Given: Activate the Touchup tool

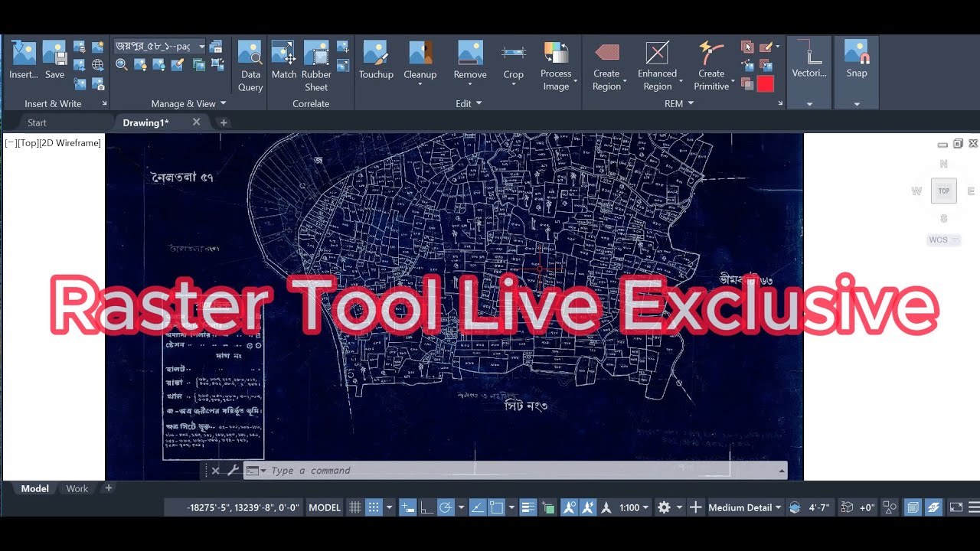Looking at the screenshot, I should (376, 60).
